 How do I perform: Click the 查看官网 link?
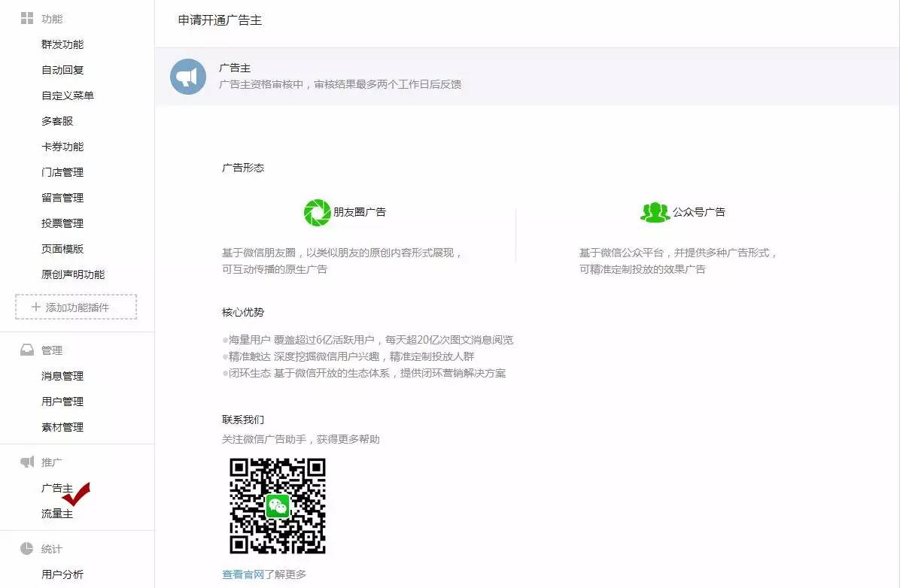[x=243, y=574]
